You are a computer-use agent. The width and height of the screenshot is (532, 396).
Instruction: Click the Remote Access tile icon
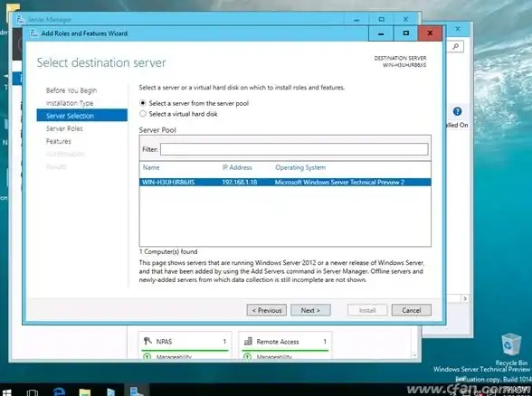(248, 341)
